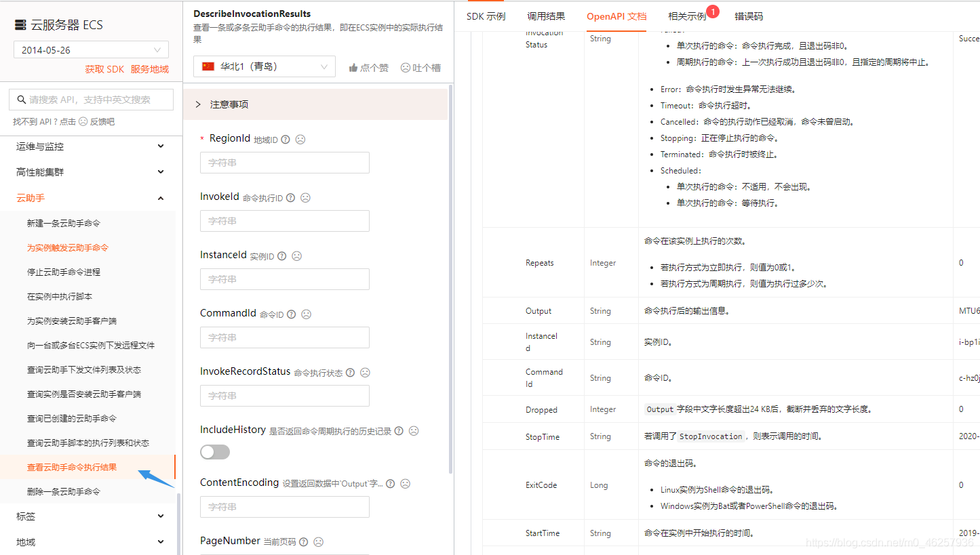Select 查看云助手命令执行结果 API
980x555 pixels.
coord(72,467)
